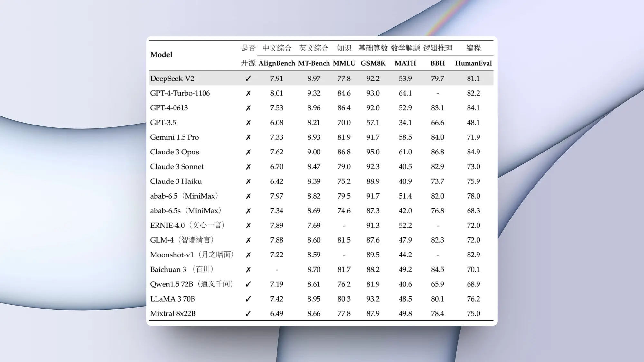Click the cross mark for Gemini 1.5 Pro
The height and width of the screenshot is (362, 644).
(248, 137)
